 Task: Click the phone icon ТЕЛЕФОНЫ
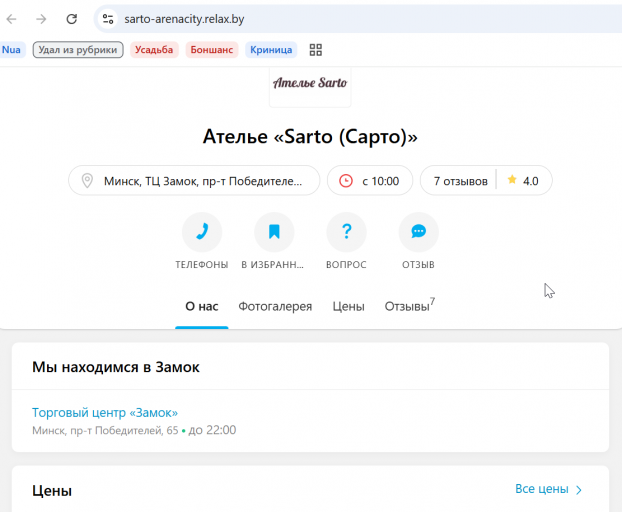click(202, 232)
